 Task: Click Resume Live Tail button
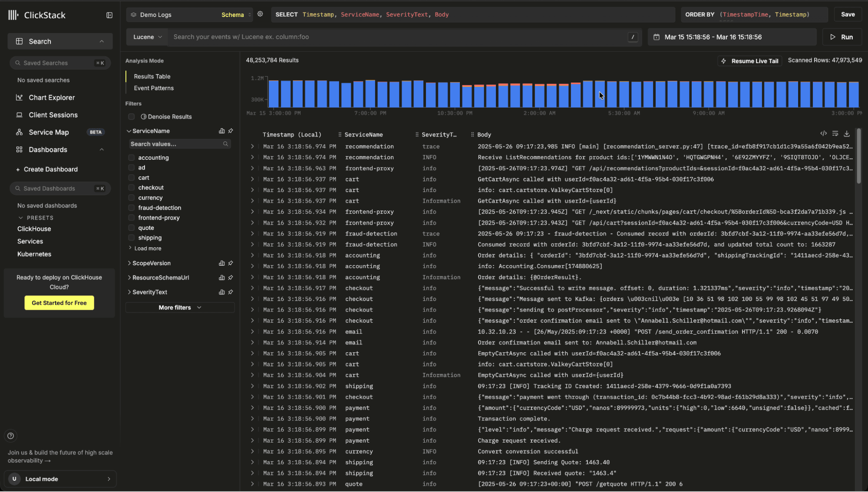pos(750,61)
